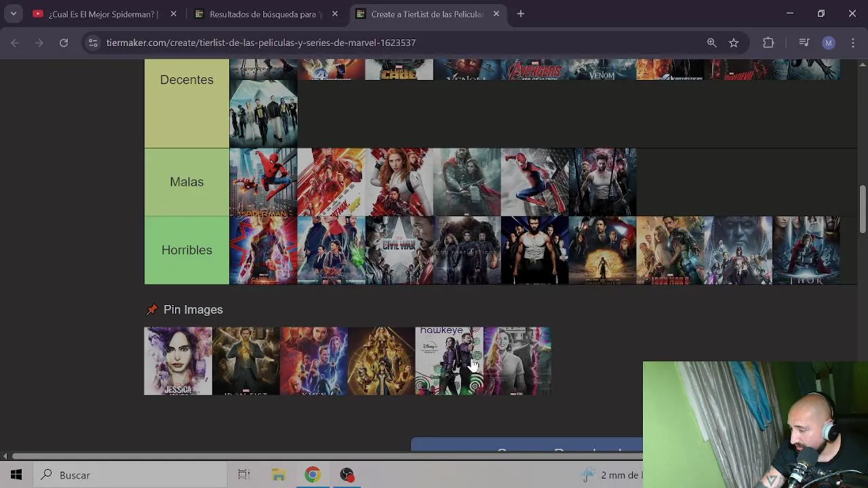868x488 pixels.
Task: Select the Decentes tier label
Action: click(186, 80)
